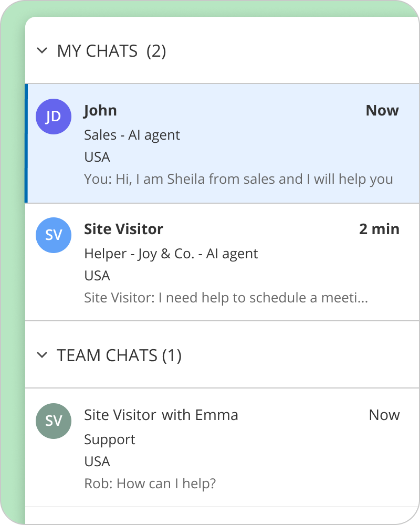Click John's purple JD avatar
The height and width of the screenshot is (525, 420).
pyautogui.click(x=54, y=117)
